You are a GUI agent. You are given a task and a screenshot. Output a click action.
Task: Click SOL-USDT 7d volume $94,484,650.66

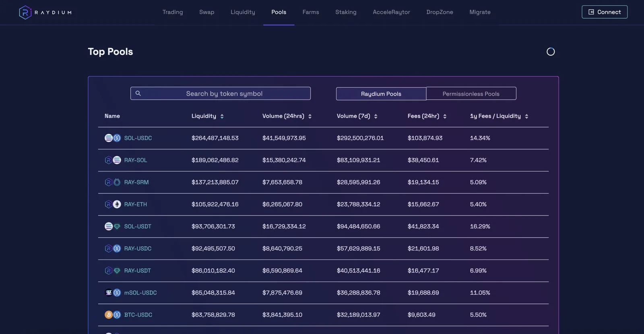click(359, 226)
